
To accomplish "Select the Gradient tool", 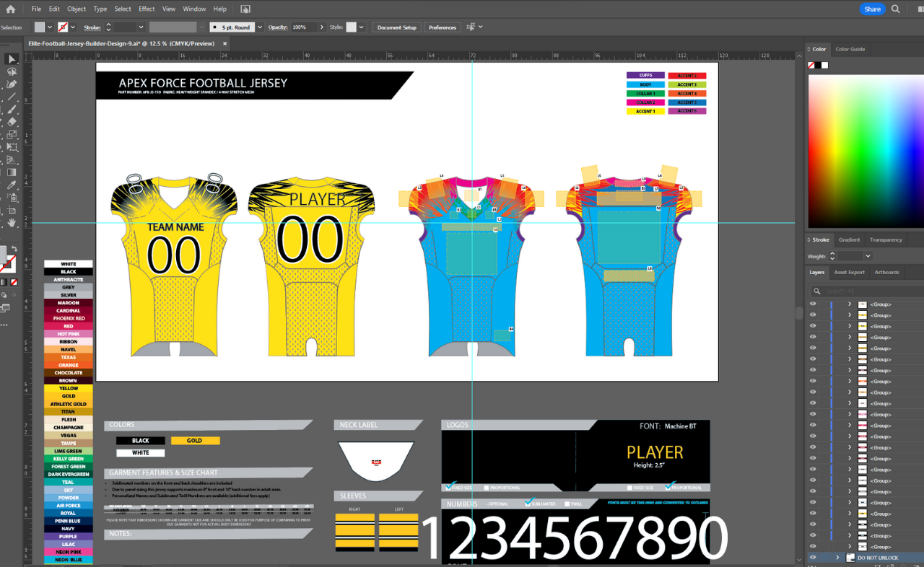I will coord(12,172).
